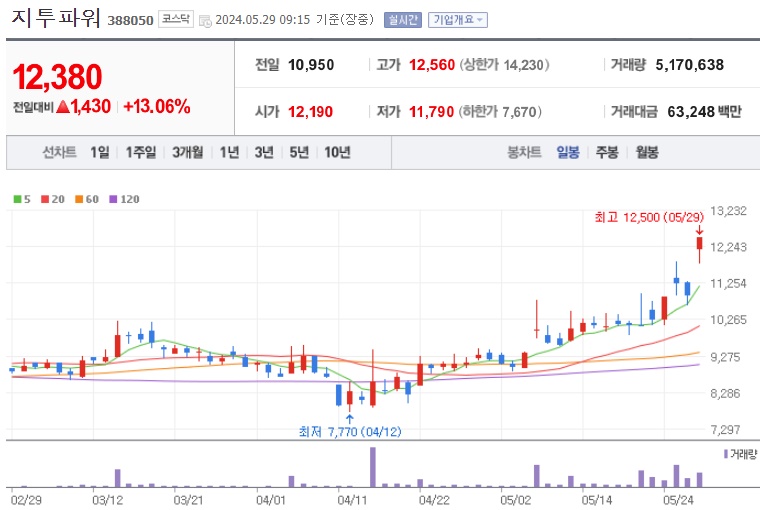
Task: Click the 05/24 date axis label
Action: tap(678, 500)
